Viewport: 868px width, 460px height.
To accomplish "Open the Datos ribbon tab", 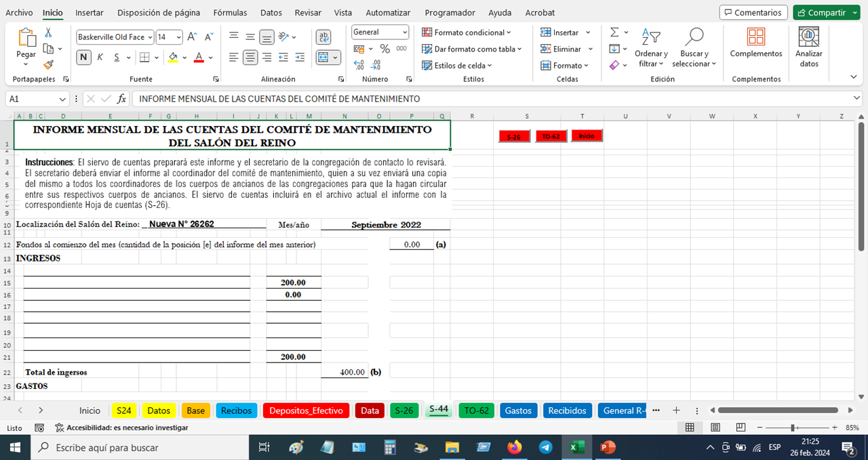I will pos(271,12).
